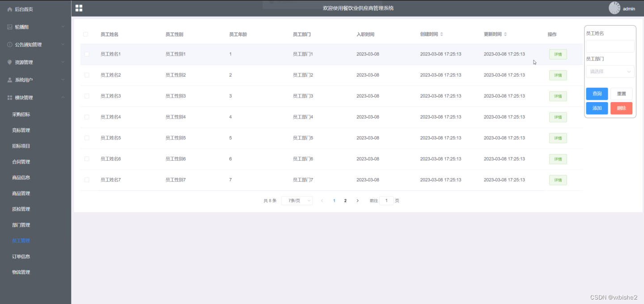Click the 员工部门3 cell
Screen dimensions: 644x304
point(303,96)
